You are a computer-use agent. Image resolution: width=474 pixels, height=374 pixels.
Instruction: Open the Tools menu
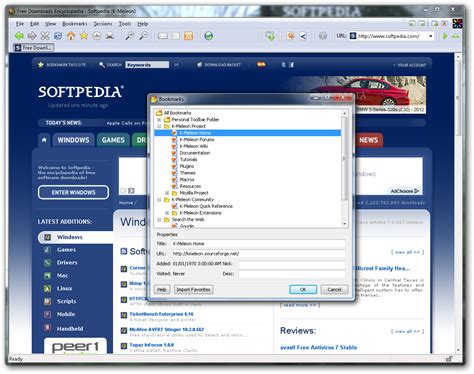click(125, 24)
